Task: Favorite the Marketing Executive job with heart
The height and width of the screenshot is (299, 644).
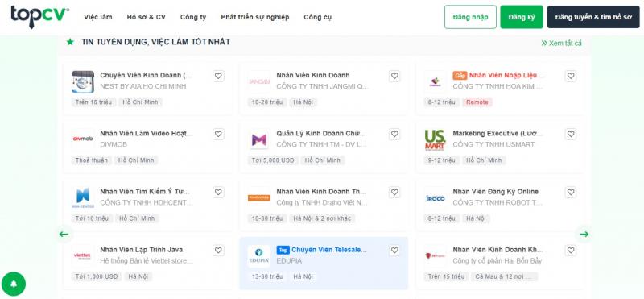Action: pyautogui.click(x=571, y=134)
